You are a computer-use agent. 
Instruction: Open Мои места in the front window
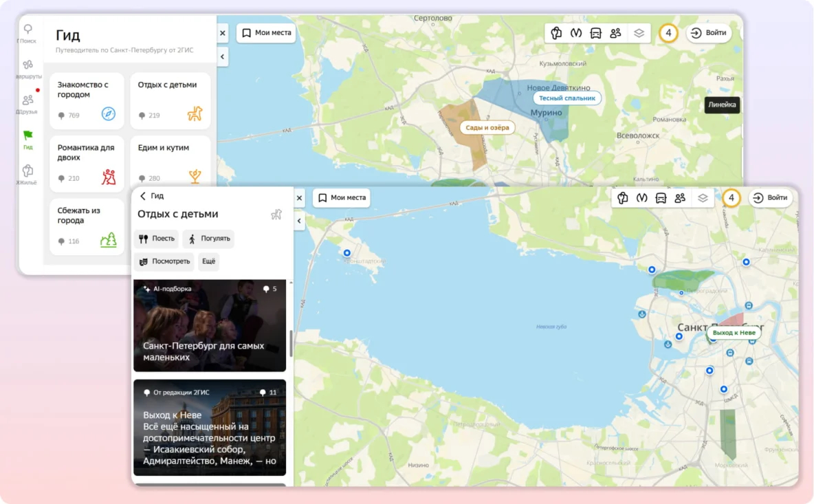coord(342,198)
